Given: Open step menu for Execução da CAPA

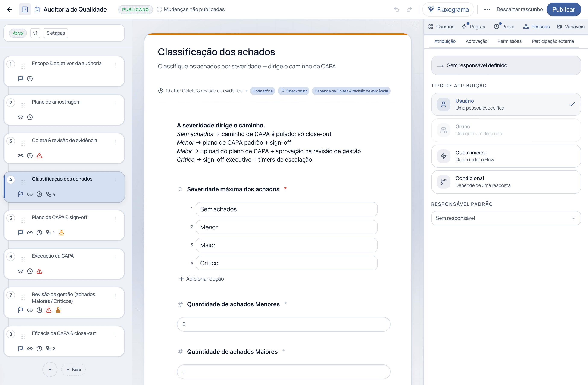Looking at the screenshot, I should pyautogui.click(x=115, y=257).
